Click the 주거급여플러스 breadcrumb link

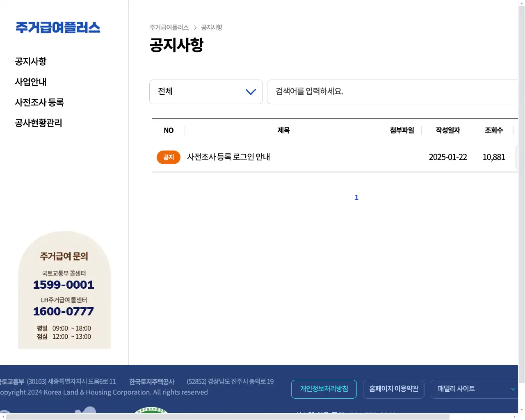coord(169,27)
